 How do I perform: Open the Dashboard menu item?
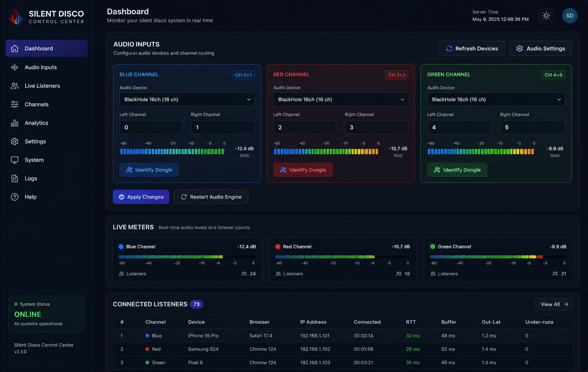click(47, 49)
